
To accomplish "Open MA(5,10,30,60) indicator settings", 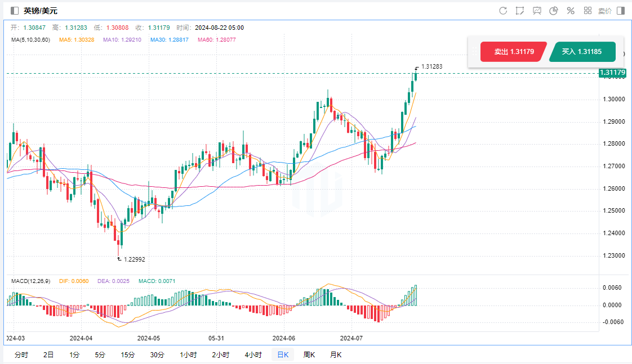I will coord(30,40).
